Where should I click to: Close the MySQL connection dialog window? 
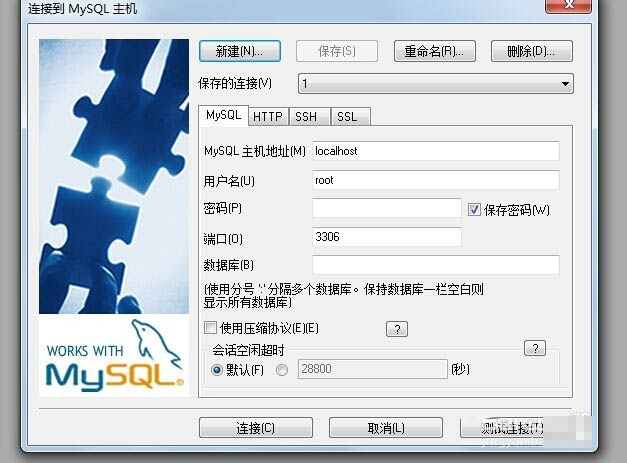[568, 5]
